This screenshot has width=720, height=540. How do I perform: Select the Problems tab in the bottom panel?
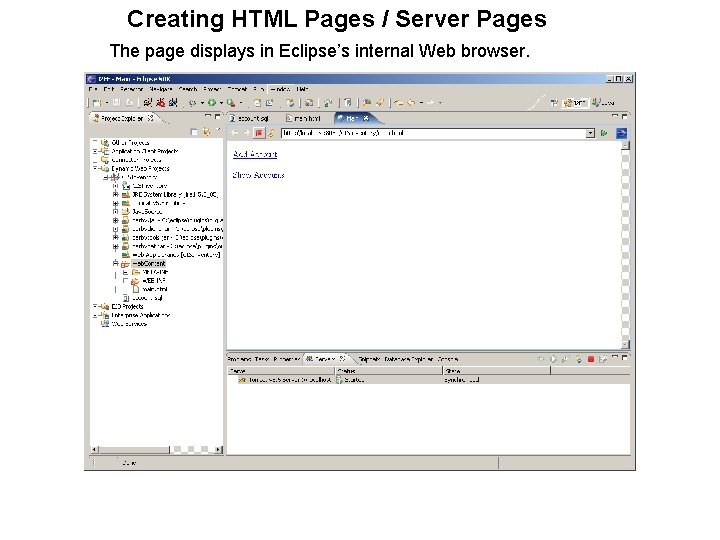click(x=239, y=359)
